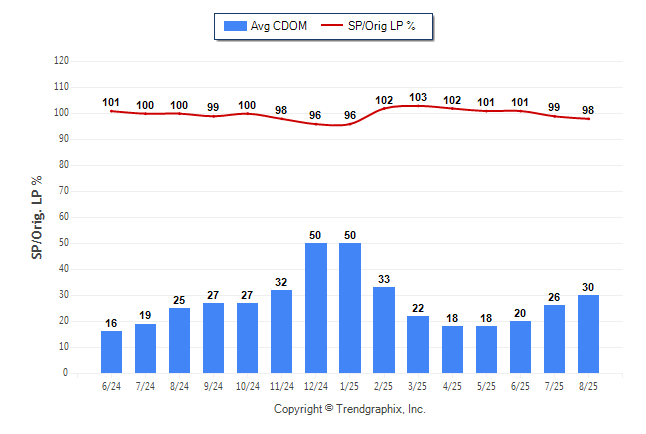Click the line label '101' above 5/25

pos(486,102)
